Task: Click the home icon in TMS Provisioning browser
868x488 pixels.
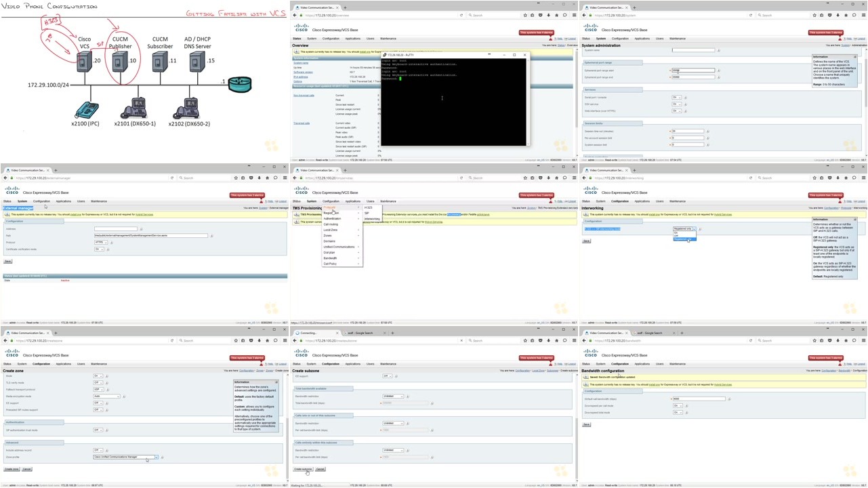Action: point(556,178)
